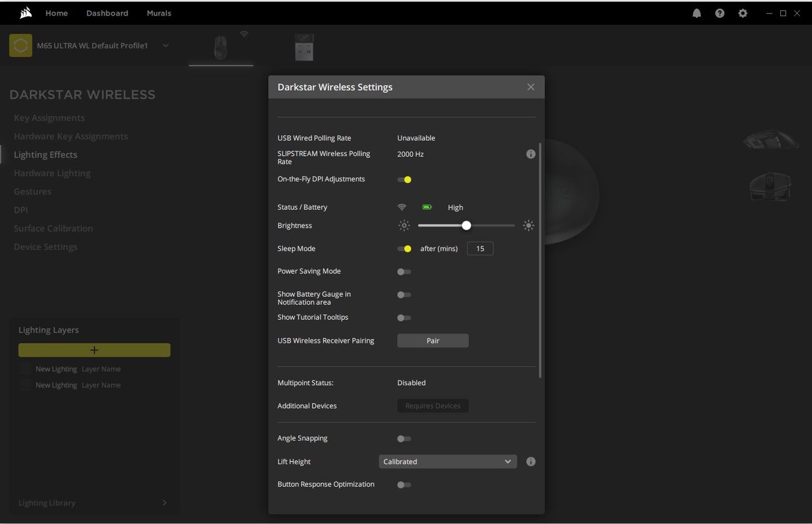This screenshot has width=812, height=524.
Task: Click the Lift Height info icon
Action: tap(531, 462)
